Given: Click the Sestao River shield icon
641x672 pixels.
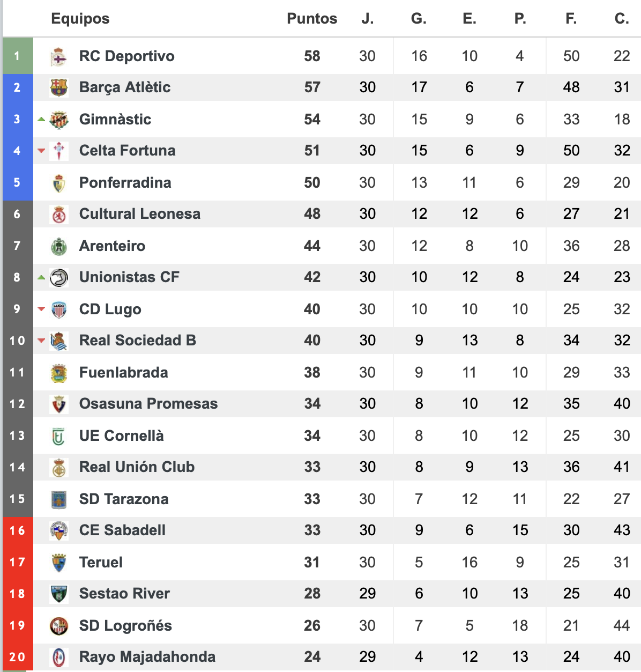Looking at the screenshot, I should 59,594.
